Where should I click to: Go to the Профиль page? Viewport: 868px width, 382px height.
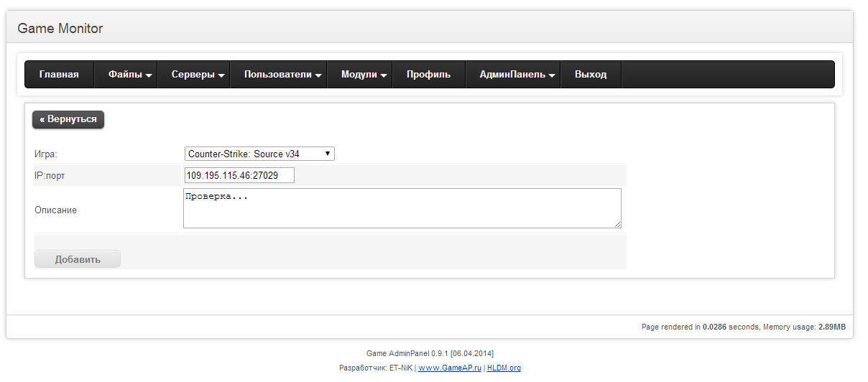428,75
